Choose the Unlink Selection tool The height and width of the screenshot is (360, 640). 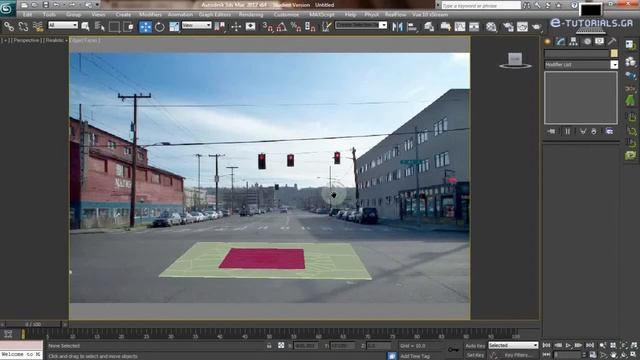pyautogui.click(x=23, y=27)
